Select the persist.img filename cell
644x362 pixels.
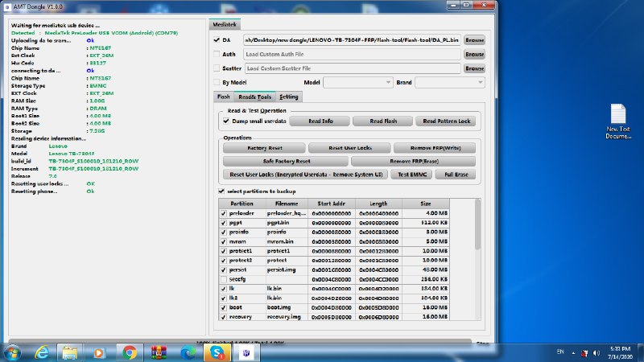pos(287,270)
